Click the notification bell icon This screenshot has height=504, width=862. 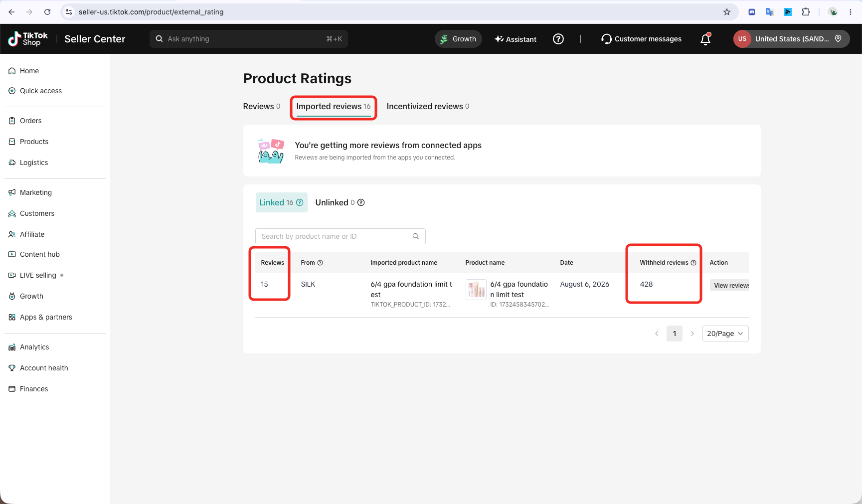705,39
